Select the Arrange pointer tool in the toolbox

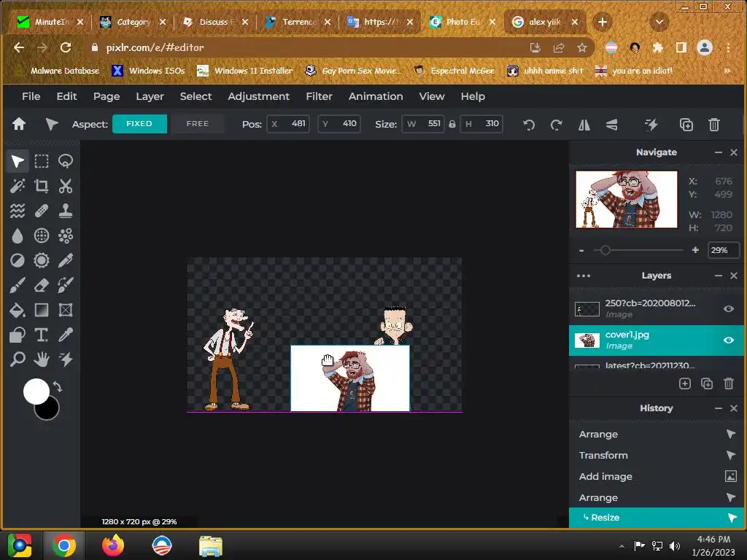[x=18, y=161]
